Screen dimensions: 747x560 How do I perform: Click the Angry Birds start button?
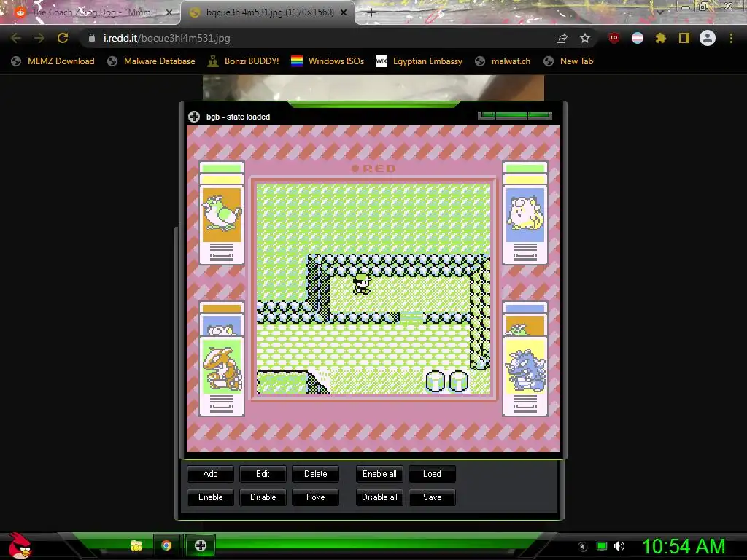coord(20,545)
